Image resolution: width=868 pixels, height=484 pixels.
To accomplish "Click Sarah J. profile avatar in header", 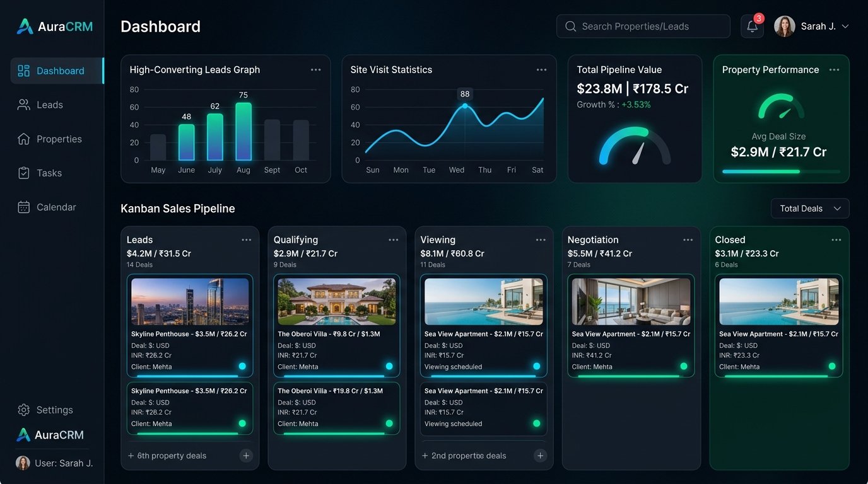I will tap(784, 26).
